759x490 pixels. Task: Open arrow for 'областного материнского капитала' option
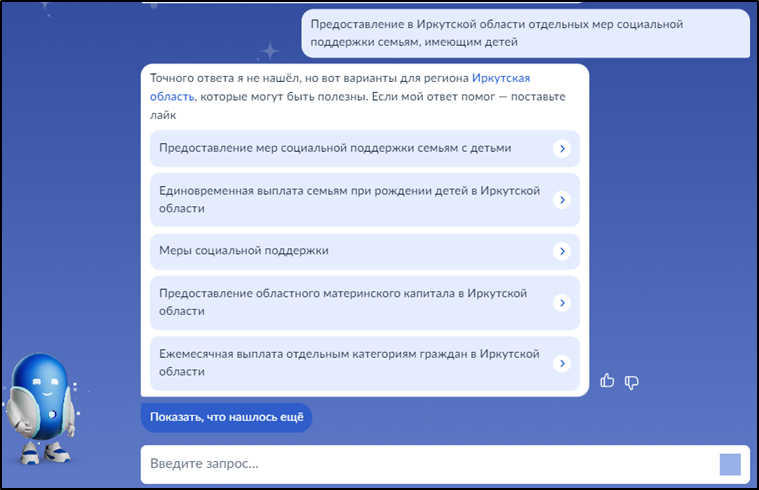pyautogui.click(x=562, y=302)
